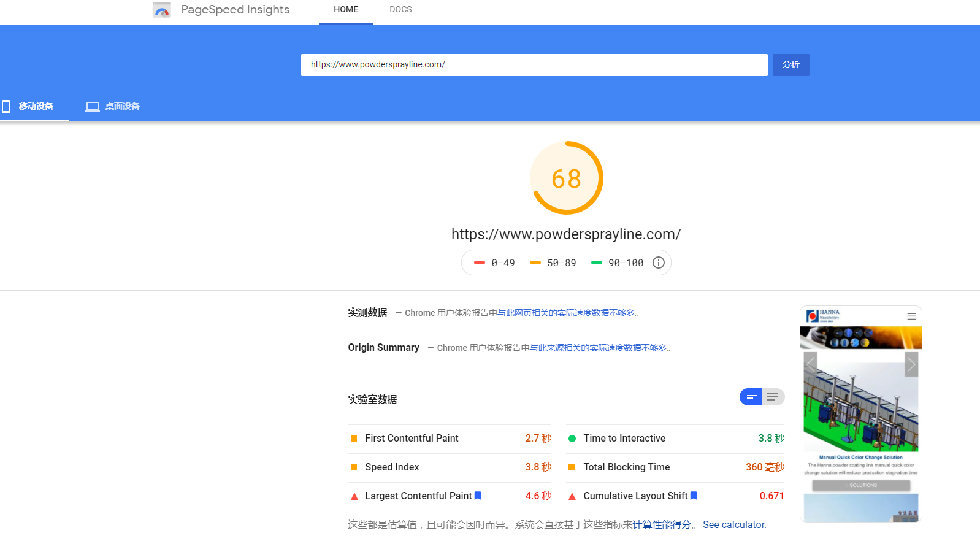
Task: Expand the First Contentful Paint metric row
Action: [449, 439]
